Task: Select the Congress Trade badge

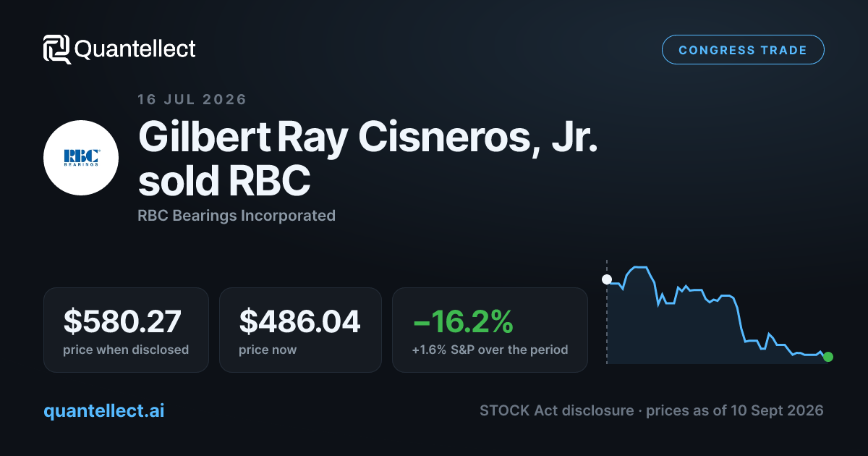Action: point(743,50)
